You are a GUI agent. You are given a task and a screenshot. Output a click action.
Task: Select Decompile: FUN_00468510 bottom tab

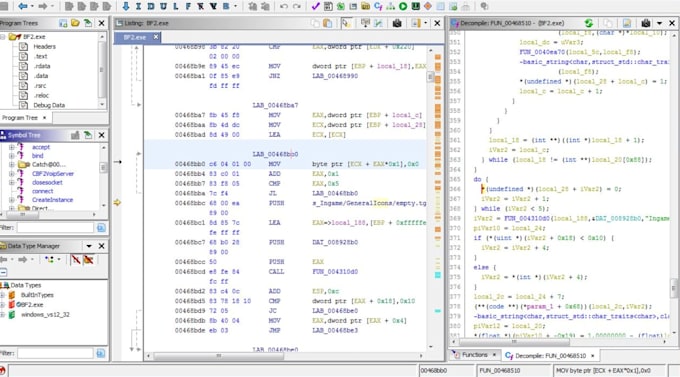tap(550, 356)
